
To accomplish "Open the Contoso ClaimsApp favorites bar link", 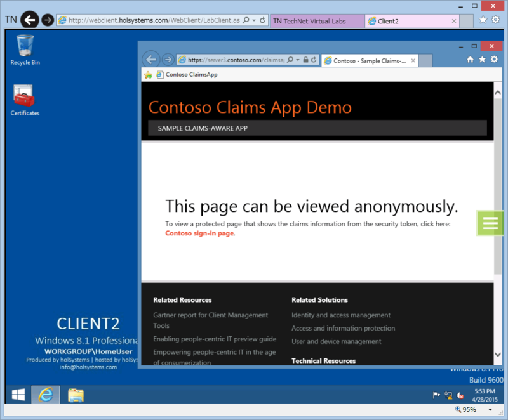I will coord(187,75).
